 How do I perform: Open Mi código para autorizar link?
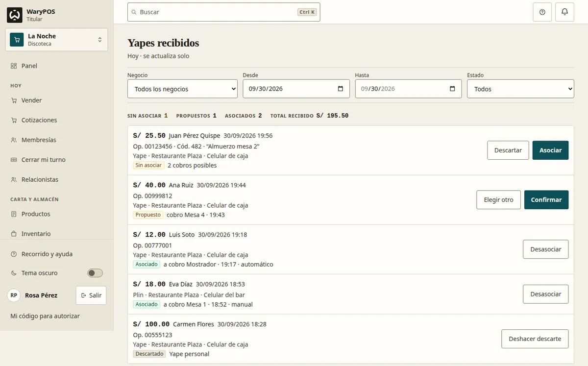45,317
